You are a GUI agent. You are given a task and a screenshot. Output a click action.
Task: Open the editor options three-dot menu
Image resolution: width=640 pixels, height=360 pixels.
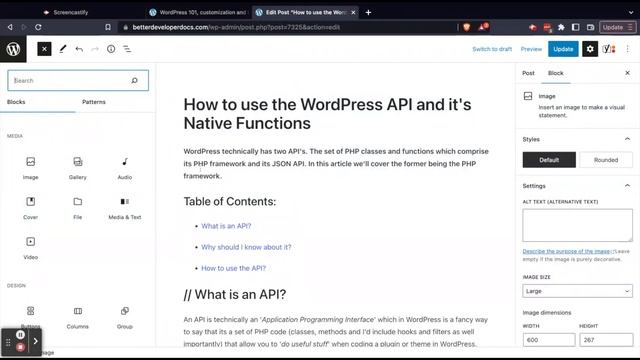click(x=627, y=49)
